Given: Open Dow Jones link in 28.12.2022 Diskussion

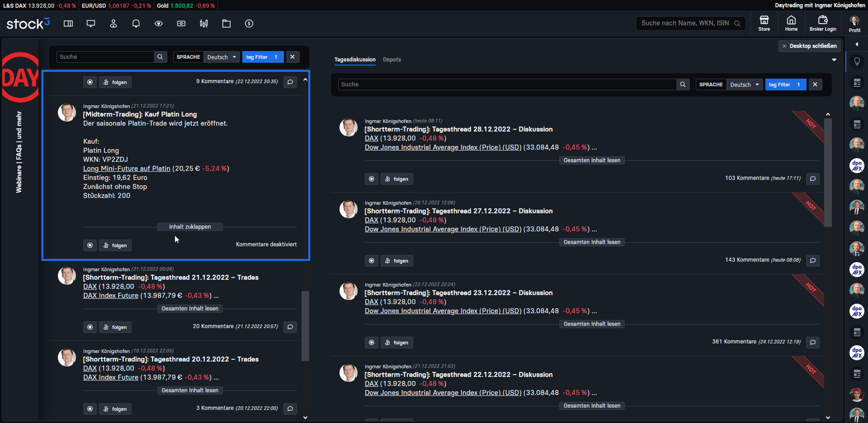Looking at the screenshot, I should click(x=443, y=147).
